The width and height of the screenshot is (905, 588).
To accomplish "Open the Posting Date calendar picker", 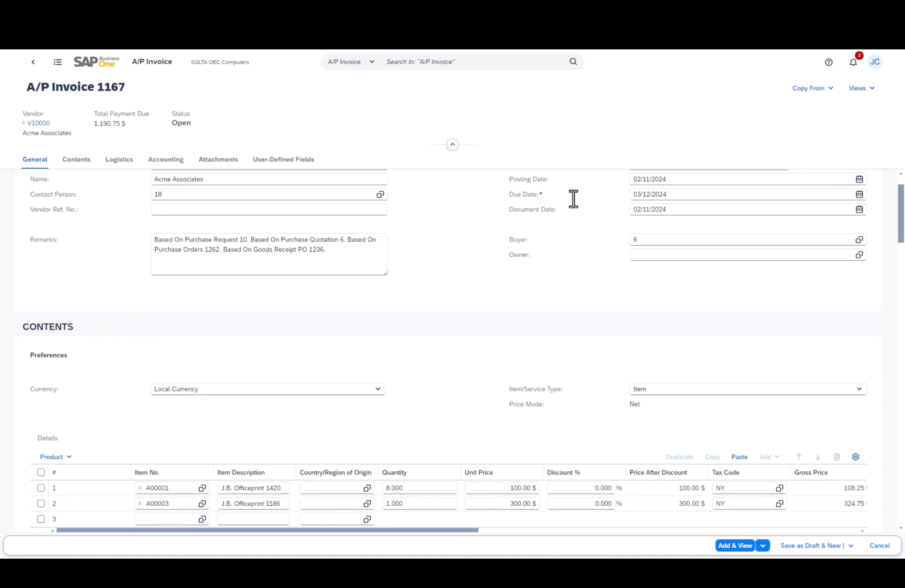I will click(859, 179).
